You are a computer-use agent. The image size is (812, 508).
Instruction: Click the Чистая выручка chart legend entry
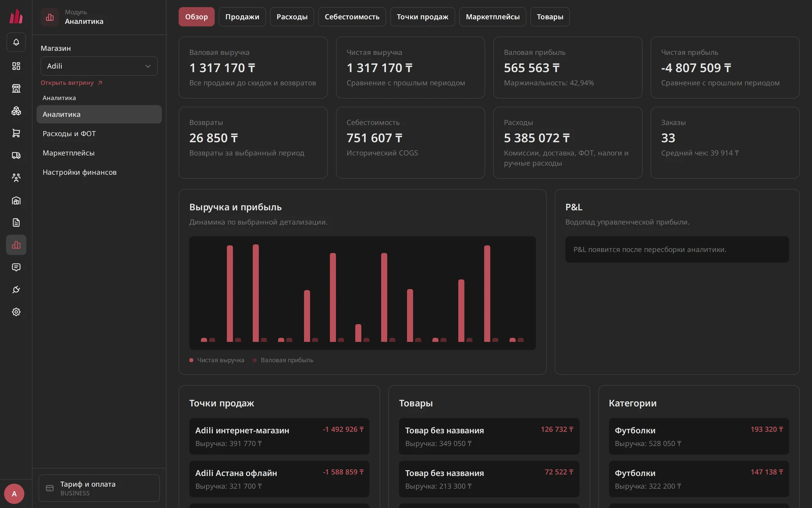[x=217, y=360]
